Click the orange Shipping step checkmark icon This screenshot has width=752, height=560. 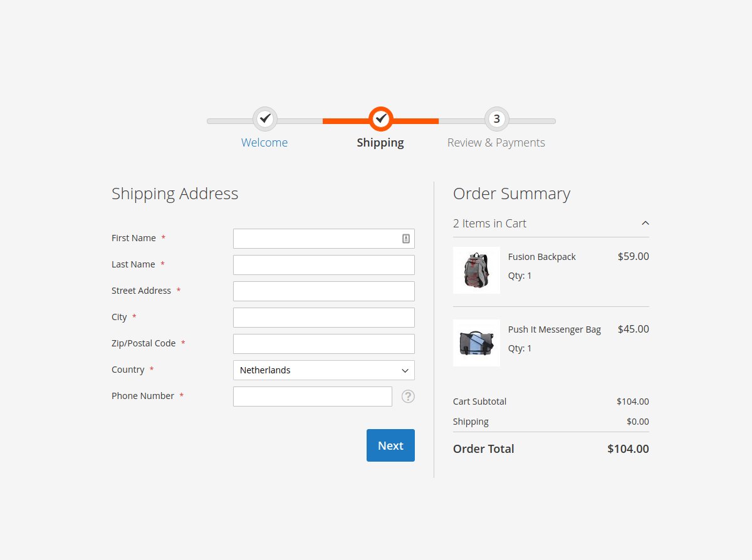coord(380,118)
